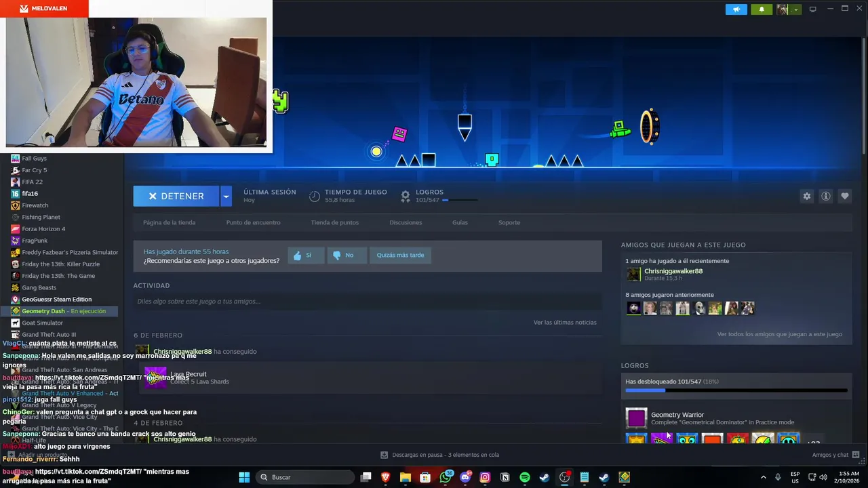Open the Guías tab
Viewport: 868px width, 488px height.
pos(460,222)
